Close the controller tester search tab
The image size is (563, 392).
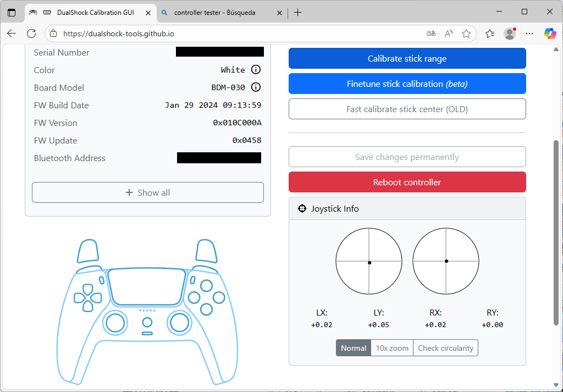[x=279, y=13]
